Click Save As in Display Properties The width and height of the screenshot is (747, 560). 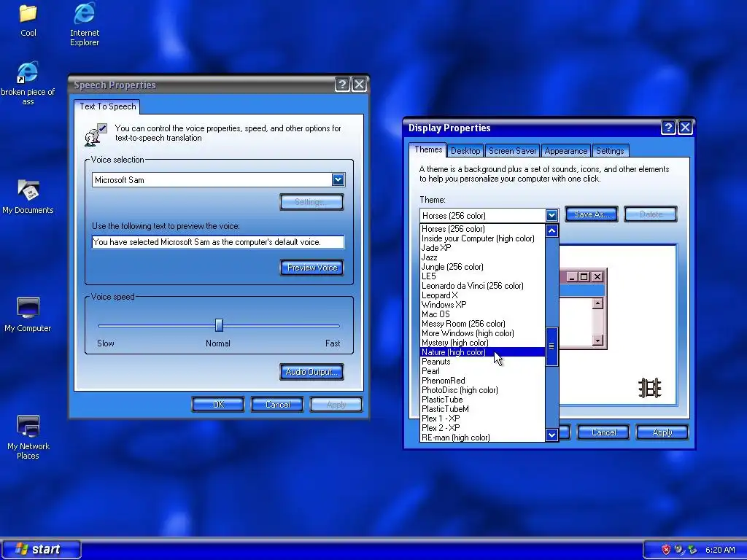click(592, 214)
